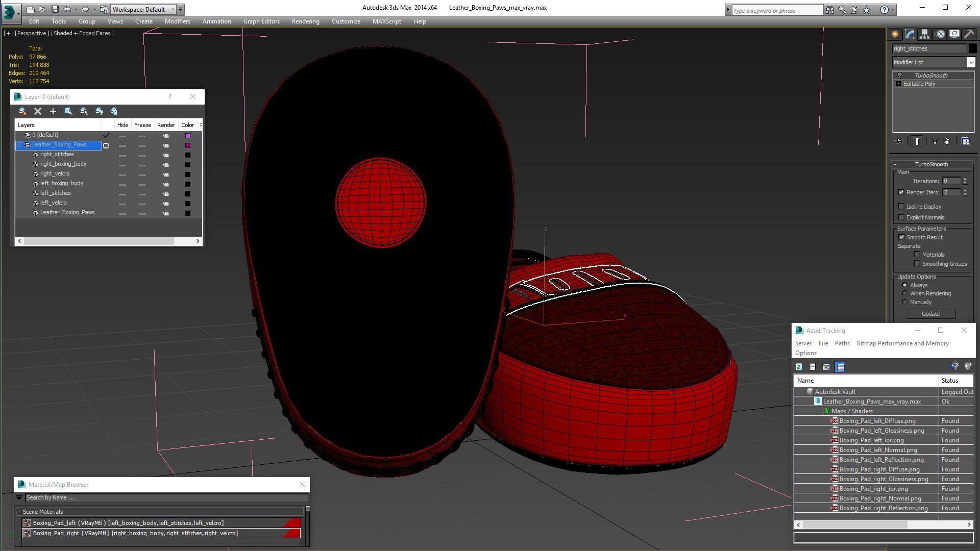The width and height of the screenshot is (980, 551).
Task: Uncheck the Smooth Result checkbox
Action: [x=901, y=237]
